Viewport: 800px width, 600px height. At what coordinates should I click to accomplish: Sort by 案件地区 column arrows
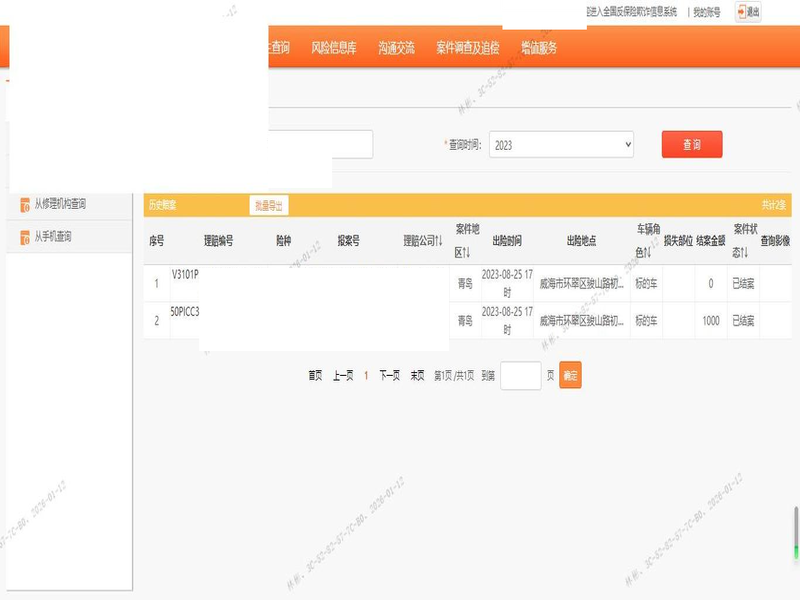point(465,253)
